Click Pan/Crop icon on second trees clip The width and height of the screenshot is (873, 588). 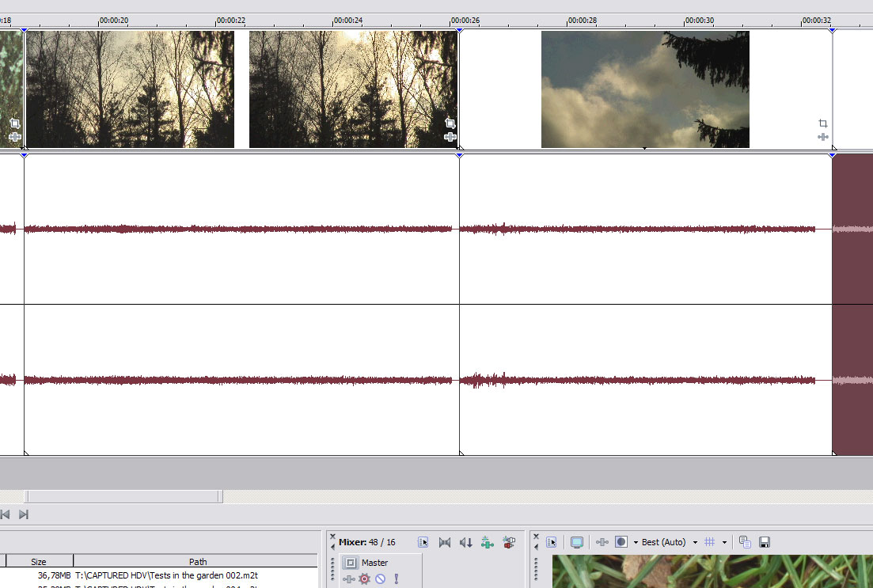tap(450, 123)
